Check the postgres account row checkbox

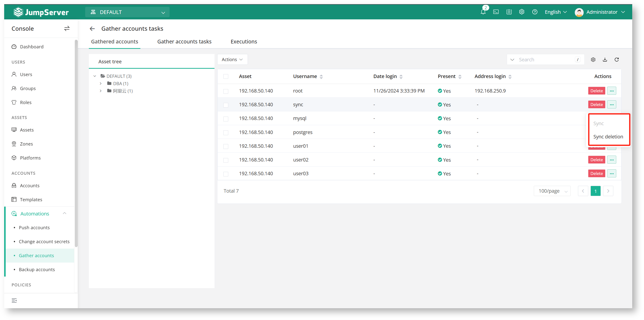[x=226, y=133]
